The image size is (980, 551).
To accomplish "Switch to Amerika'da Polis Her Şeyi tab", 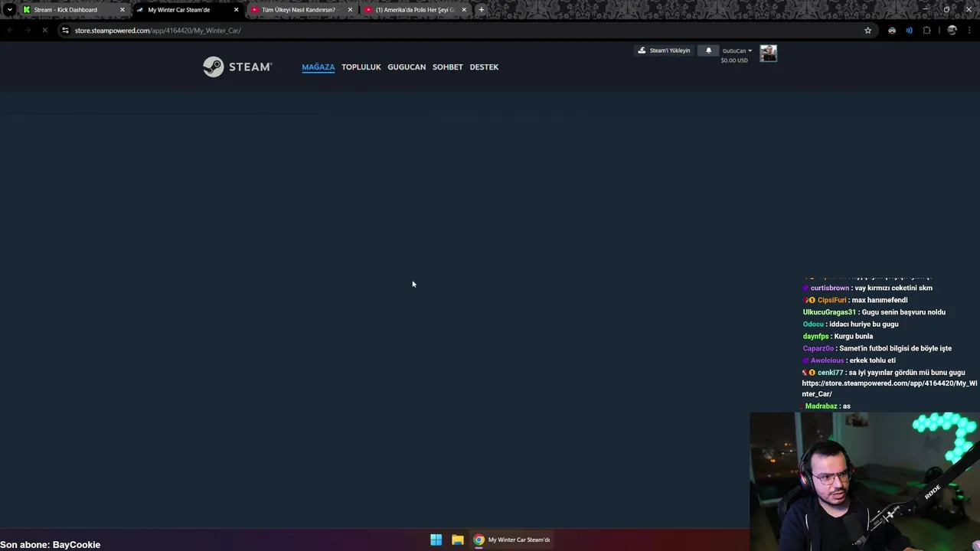I will (x=415, y=10).
